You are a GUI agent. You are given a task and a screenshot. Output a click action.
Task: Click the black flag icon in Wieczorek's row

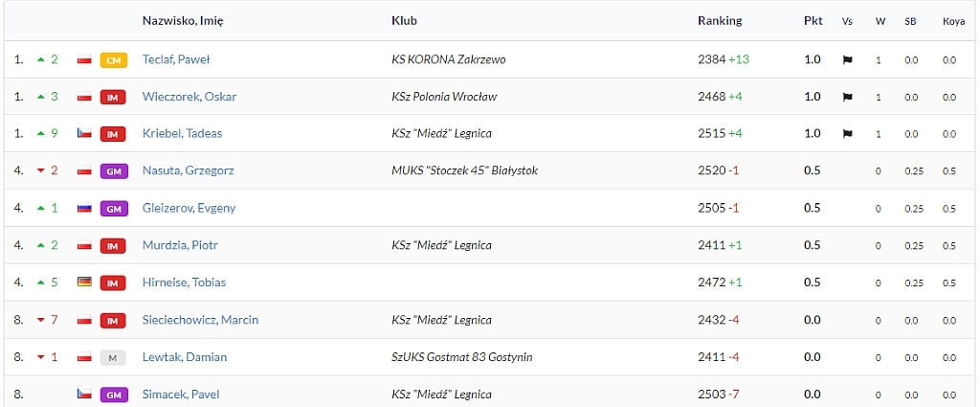coord(848,97)
